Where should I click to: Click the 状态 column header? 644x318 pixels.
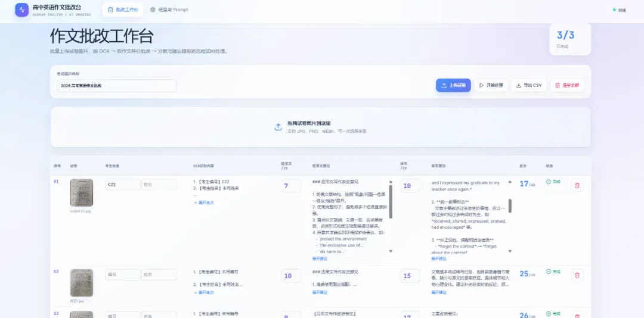(550, 166)
